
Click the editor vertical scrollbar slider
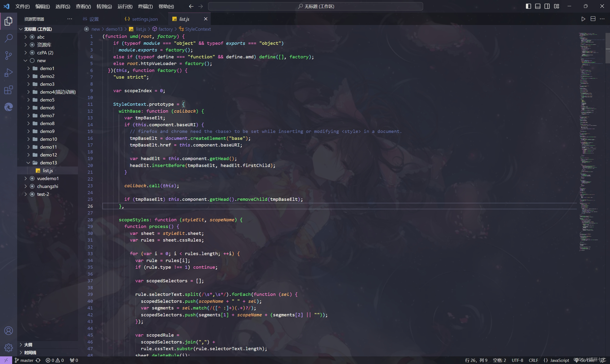[x=608, y=48]
